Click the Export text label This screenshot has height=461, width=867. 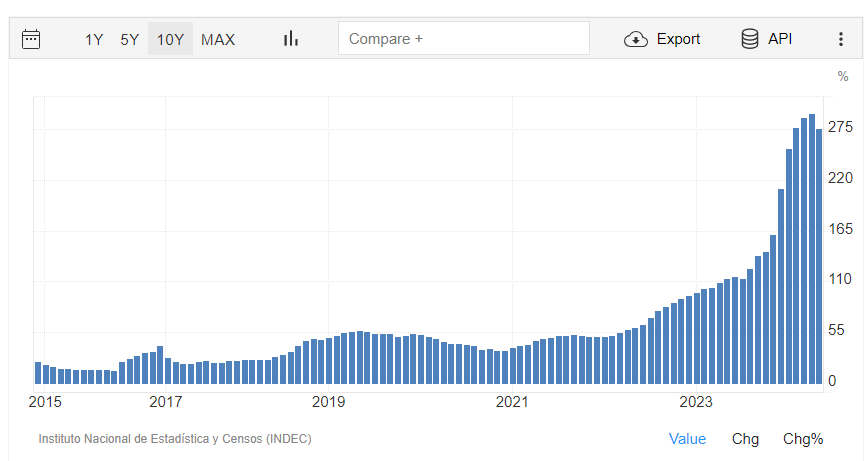click(x=678, y=39)
